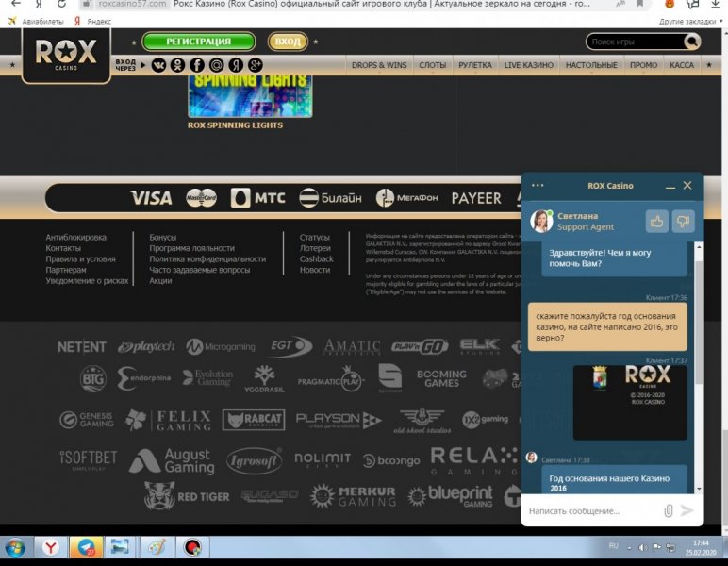Screen dimensions: 728x566
Task: Focus the Поиск игры search field
Action: 635,42
